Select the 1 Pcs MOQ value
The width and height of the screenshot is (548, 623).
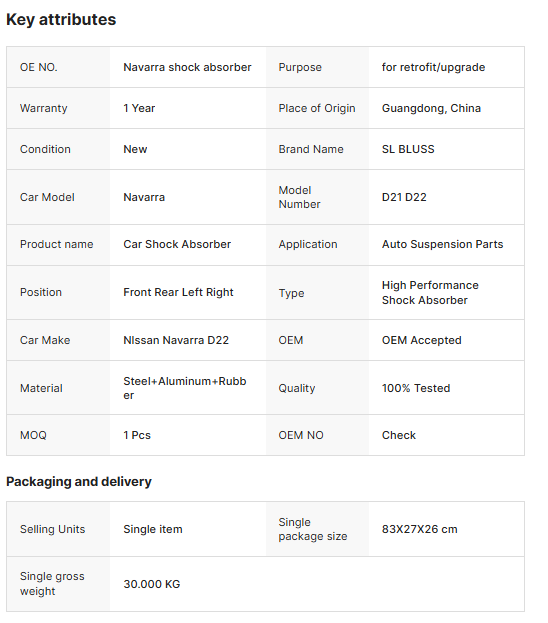coord(137,435)
